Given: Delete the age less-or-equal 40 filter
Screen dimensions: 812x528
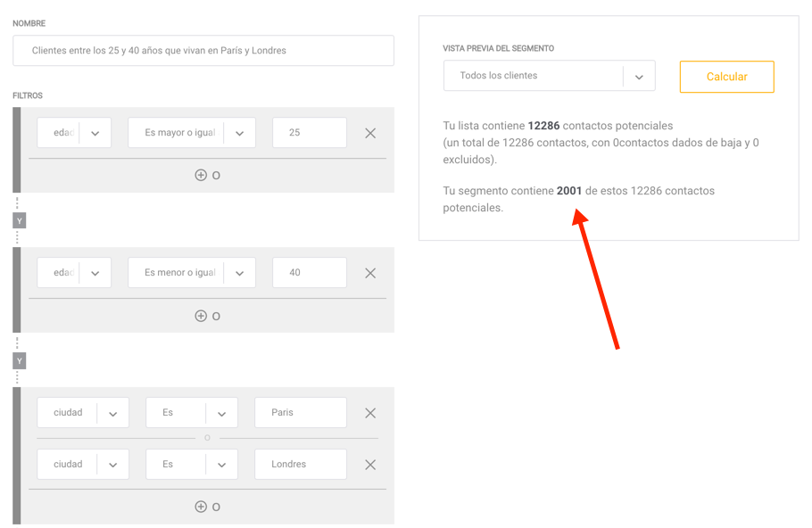Looking at the screenshot, I should tap(370, 273).
